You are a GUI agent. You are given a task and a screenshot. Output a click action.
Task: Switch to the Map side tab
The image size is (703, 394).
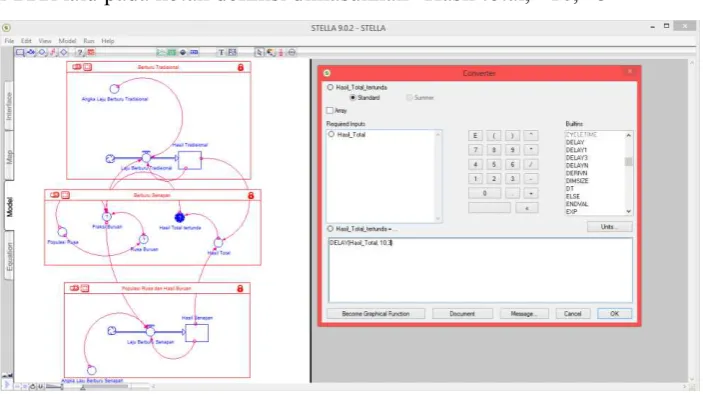pos(9,156)
